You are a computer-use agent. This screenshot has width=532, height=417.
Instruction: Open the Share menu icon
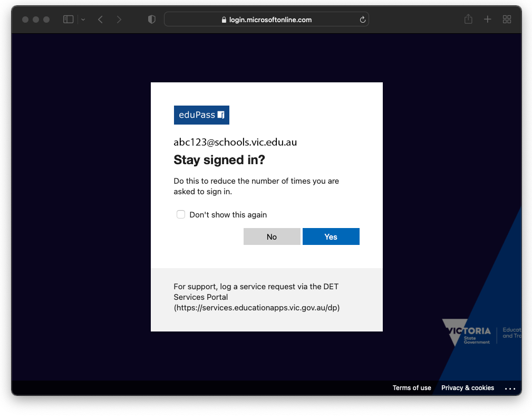(x=468, y=20)
